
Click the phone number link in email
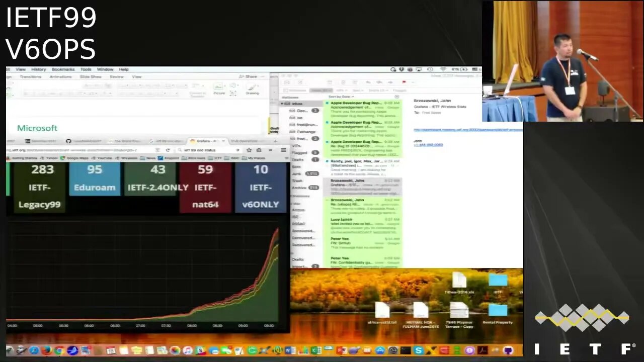[428, 145]
